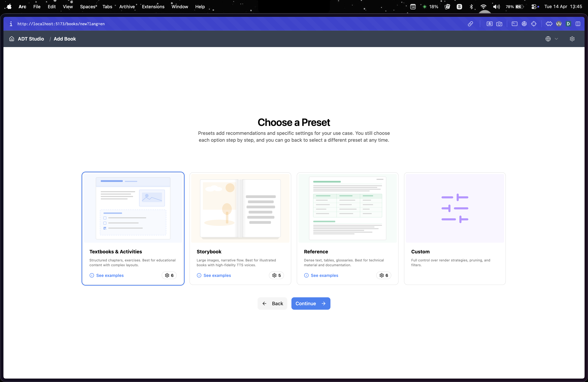Copy link icon in Arc address bar
The image size is (588, 382).
(x=470, y=24)
